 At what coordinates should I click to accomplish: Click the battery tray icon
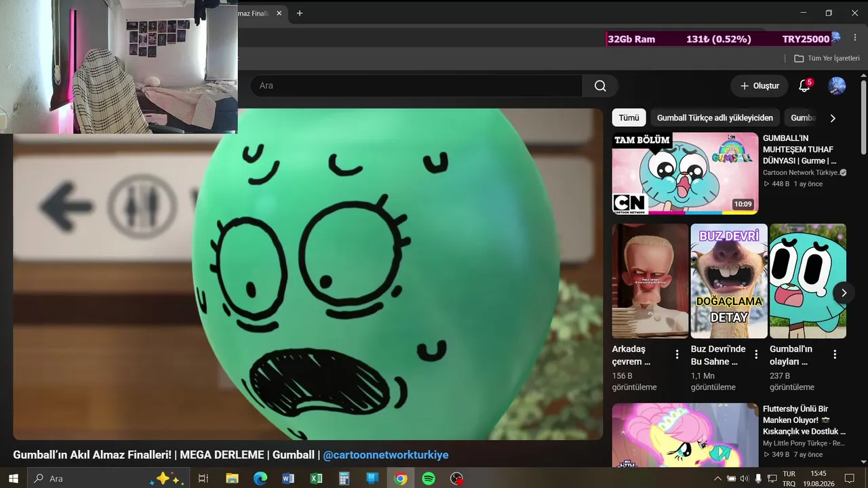point(731,479)
